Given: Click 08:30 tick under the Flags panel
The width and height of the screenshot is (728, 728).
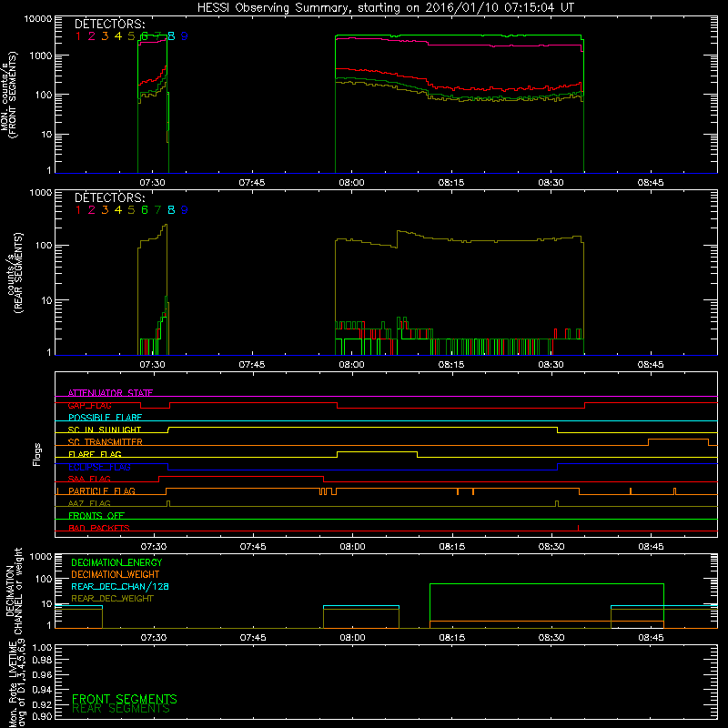Looking at the screenshot, I should pyautogui.click(x=551, y=547).
